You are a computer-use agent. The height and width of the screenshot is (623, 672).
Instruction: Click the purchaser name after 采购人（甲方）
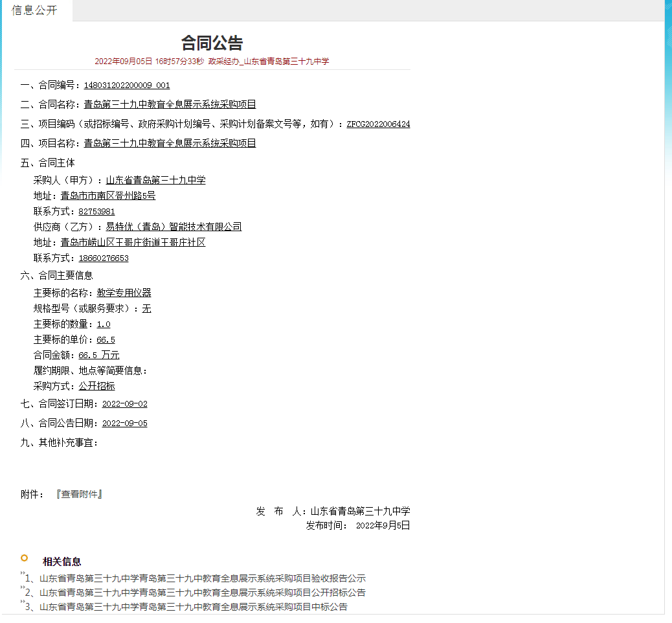pos(155,180)
